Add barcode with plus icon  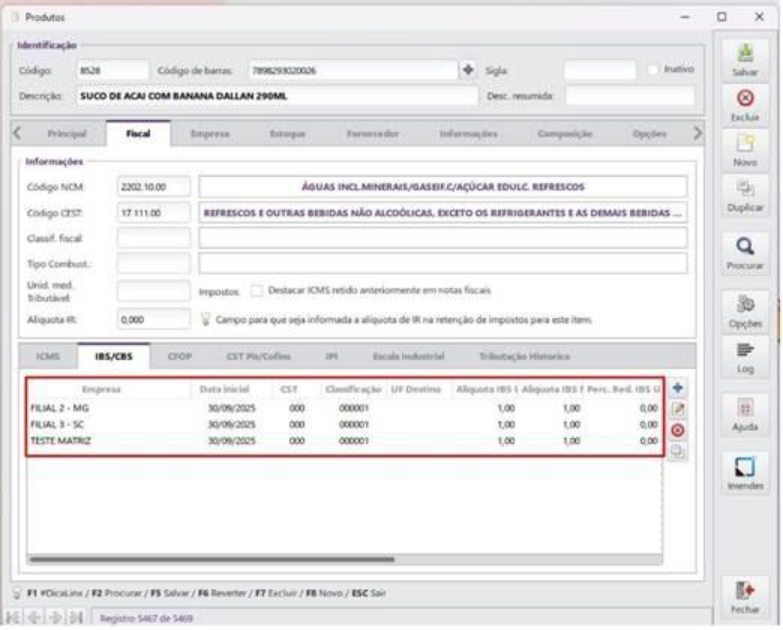466,71
